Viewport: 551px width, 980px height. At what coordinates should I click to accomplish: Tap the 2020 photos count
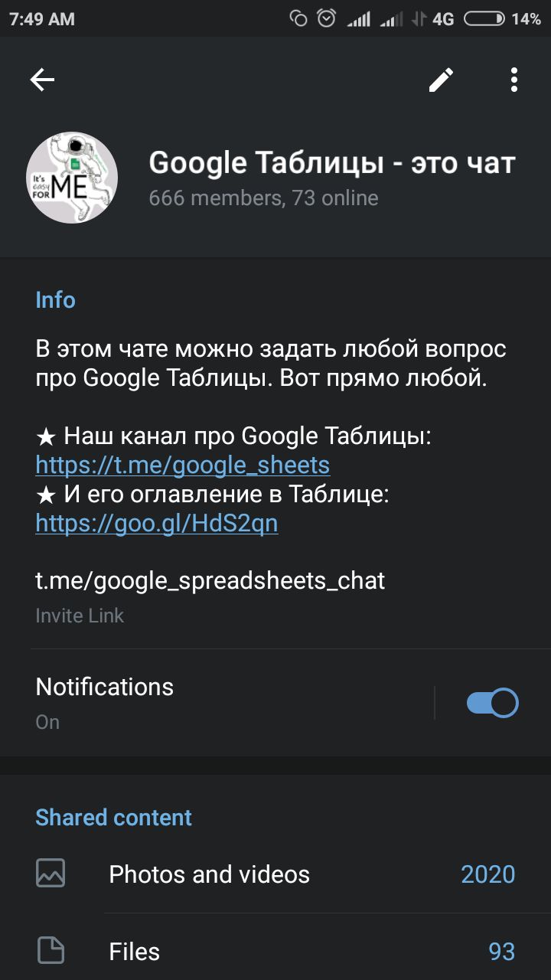487,874
